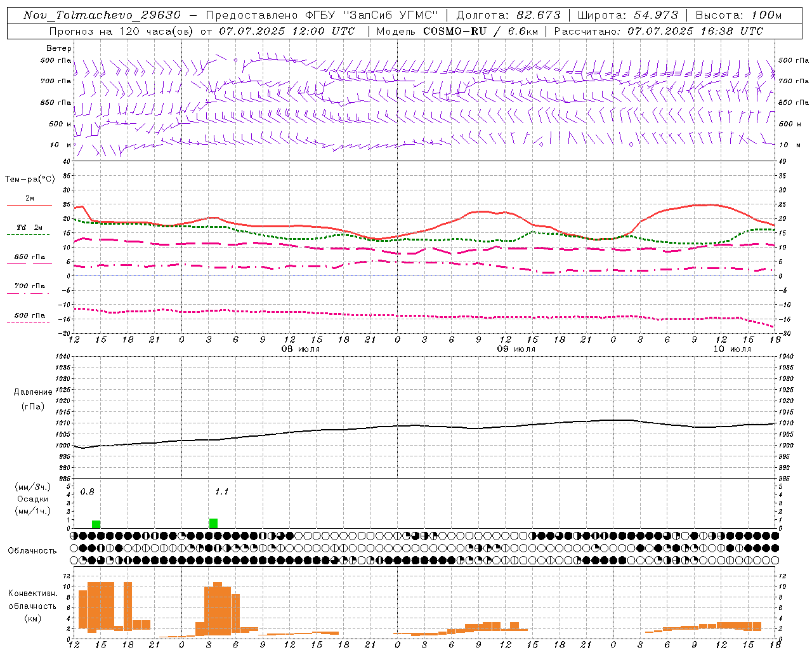Select '850 гПа' in the temperature legend

[30, 257]
